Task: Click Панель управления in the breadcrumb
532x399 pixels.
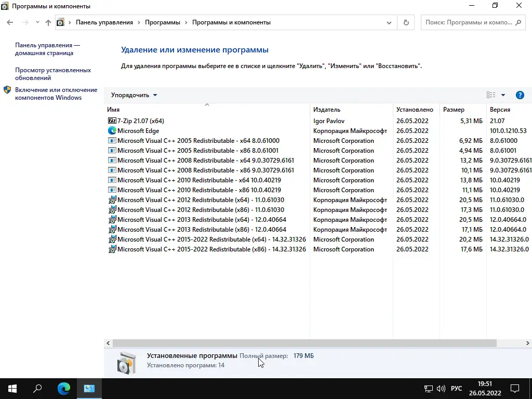Action: click(x=104, y=22)
